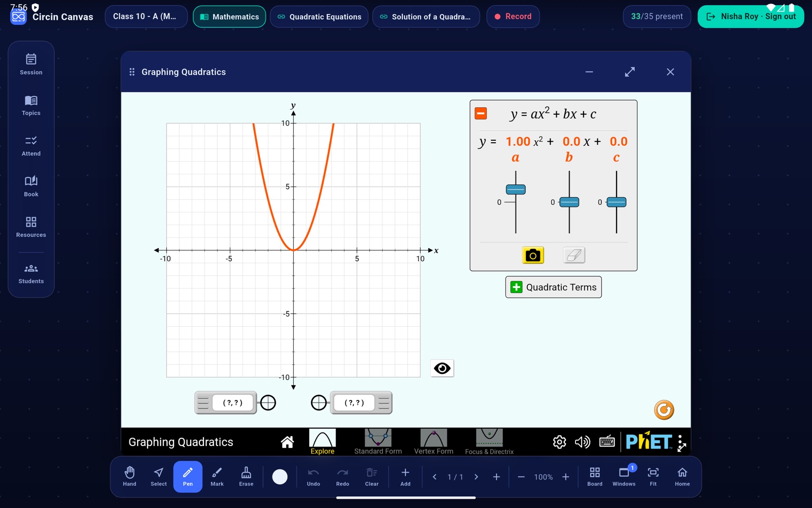The height and width of the screenshot is (508, 812).
Task: Click the Redo button
Action: coord(343,477)
